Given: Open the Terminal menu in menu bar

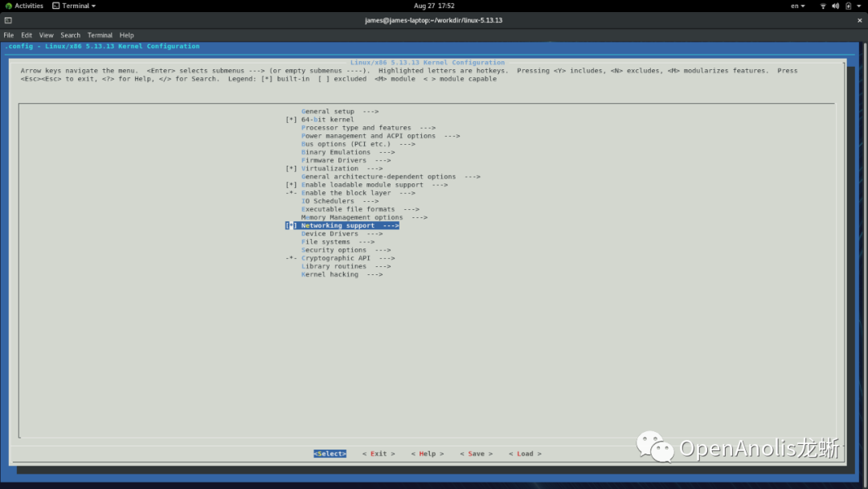Looking at the screenshot, I should click(x=100, y=35).
